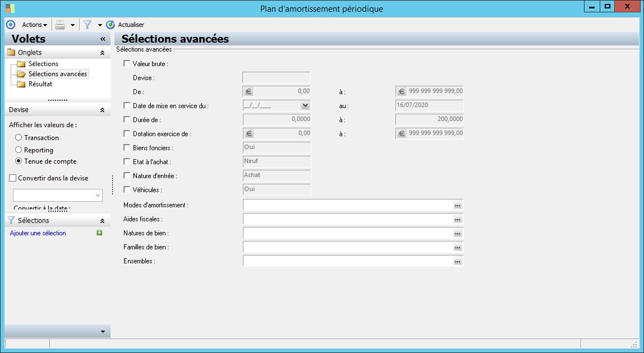Open the Résultat tree item
This screenshot has width=644, height=353.
coord(40,83)
